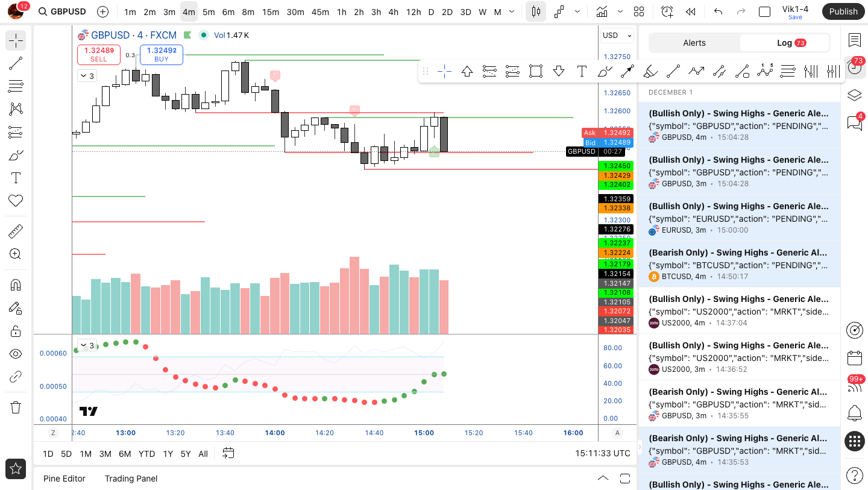Click the trash icon to remove drawings
The width and height of the screenshot is (868, 490).
pyautogui.click(x=16, y=407)
